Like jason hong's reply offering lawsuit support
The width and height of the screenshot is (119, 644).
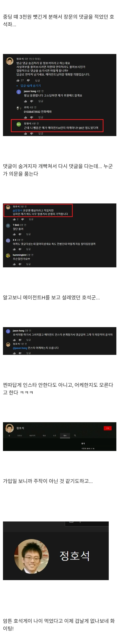25,101
